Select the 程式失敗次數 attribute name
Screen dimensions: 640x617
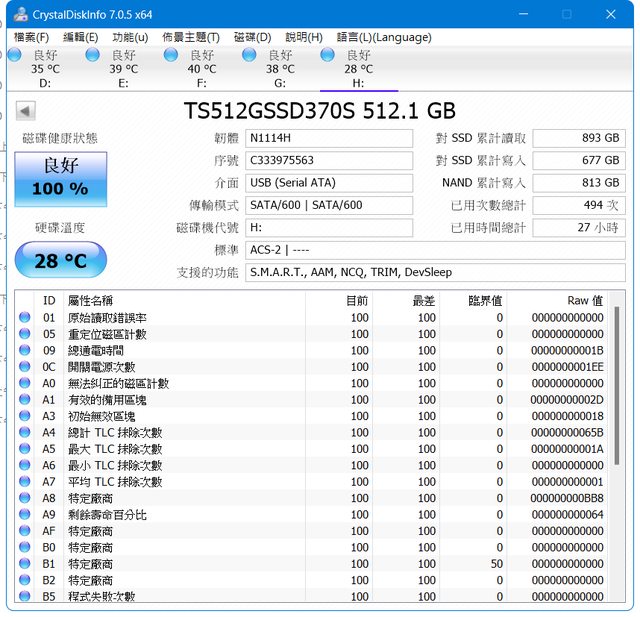coord(101,597)
